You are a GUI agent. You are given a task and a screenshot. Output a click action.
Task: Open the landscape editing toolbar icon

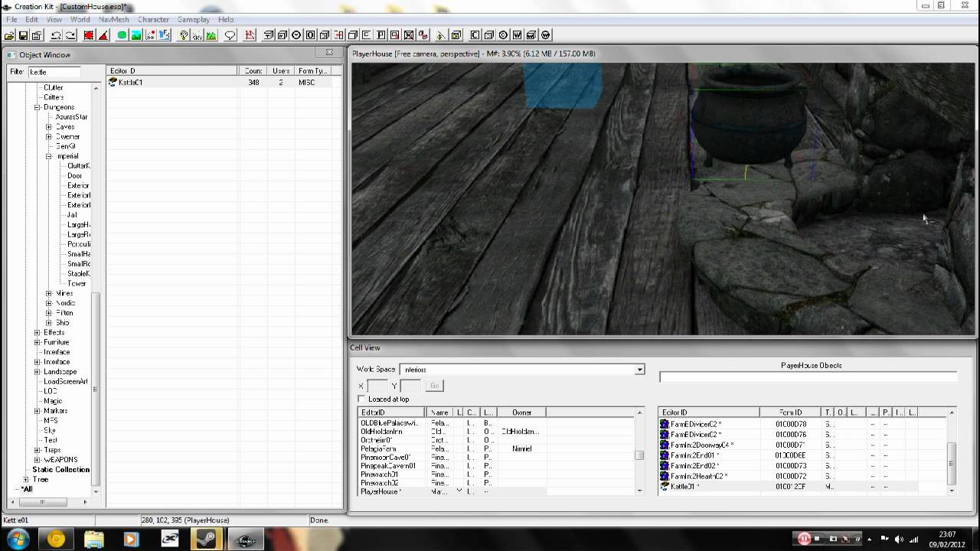tap(136, 35)
